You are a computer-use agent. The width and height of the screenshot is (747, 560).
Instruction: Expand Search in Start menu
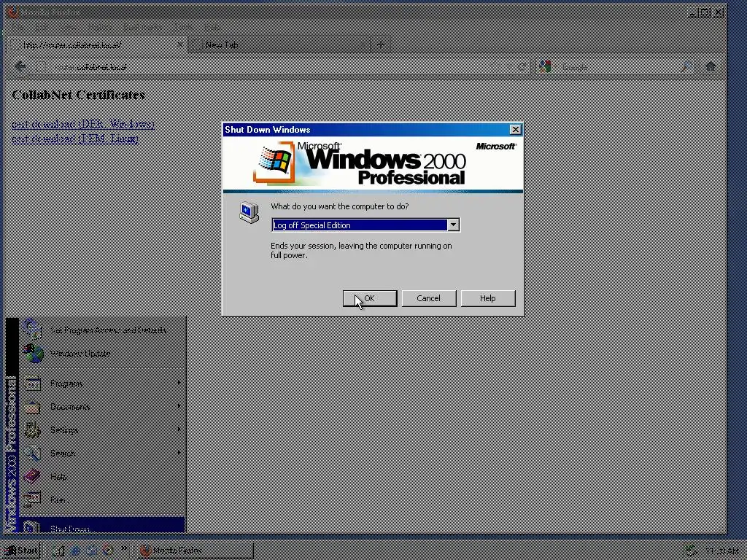(102, 454)
